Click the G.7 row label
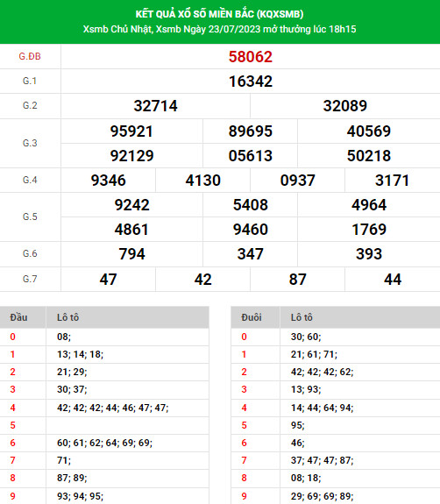440x504 pixels. pos(30,279)
